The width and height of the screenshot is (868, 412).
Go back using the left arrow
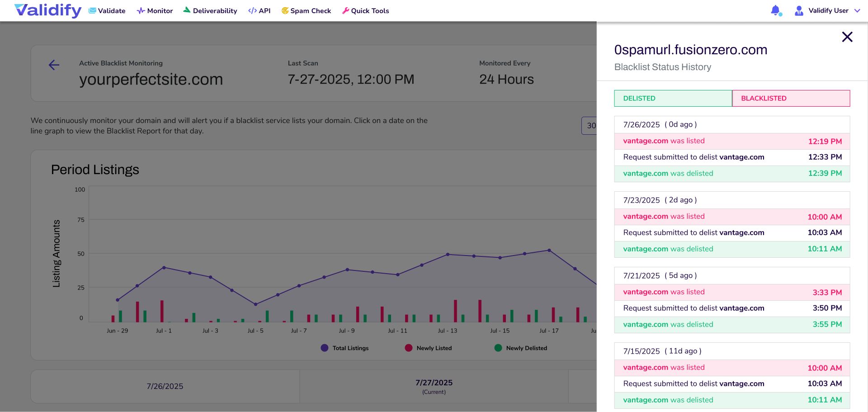tap(54, 65)
